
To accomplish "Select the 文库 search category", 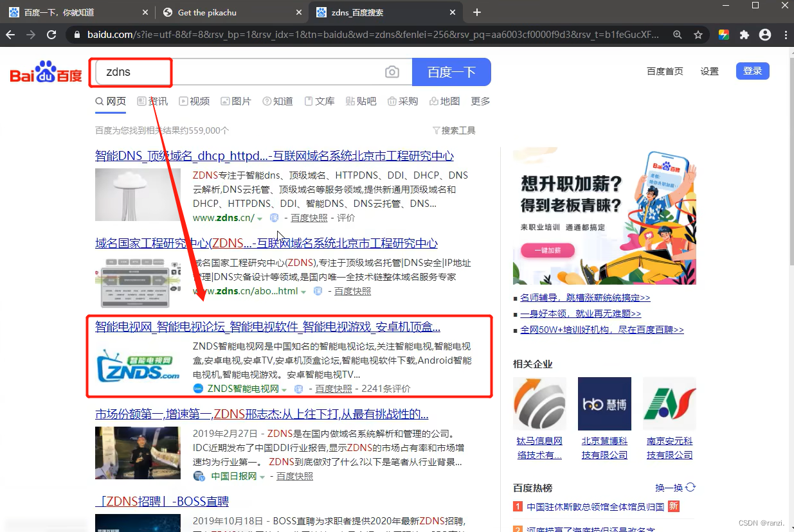I will pyautogui.click(x=320, y=101).
